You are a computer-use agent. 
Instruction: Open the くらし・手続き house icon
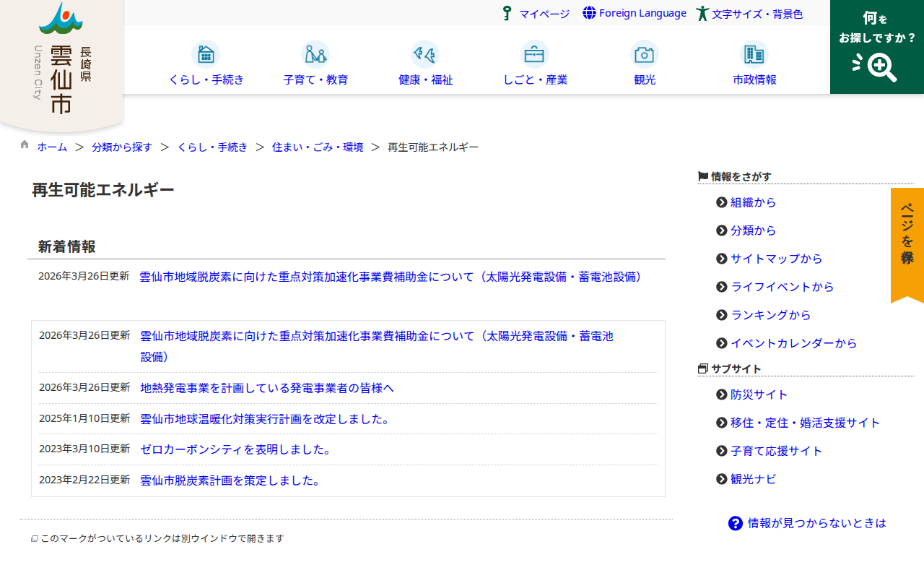[206, 55]
